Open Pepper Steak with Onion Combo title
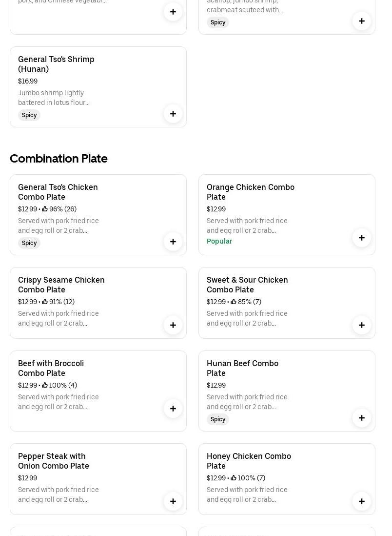Image resolution: width=392 pixels, height=536 pixels. [x=54, y=461]
